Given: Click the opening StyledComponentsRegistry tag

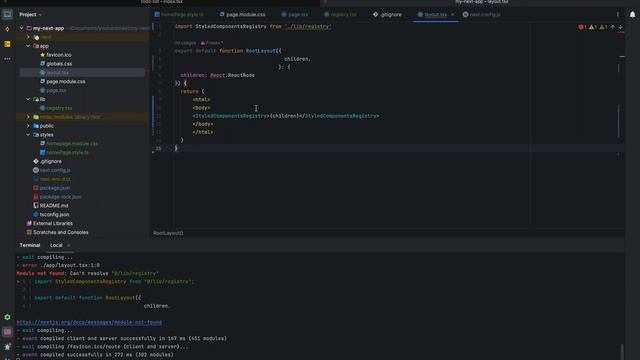Looking at the screenshot, I should (231, 116).
